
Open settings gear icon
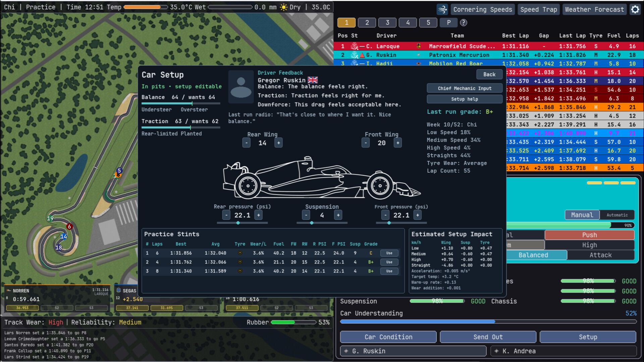[635, 9]
